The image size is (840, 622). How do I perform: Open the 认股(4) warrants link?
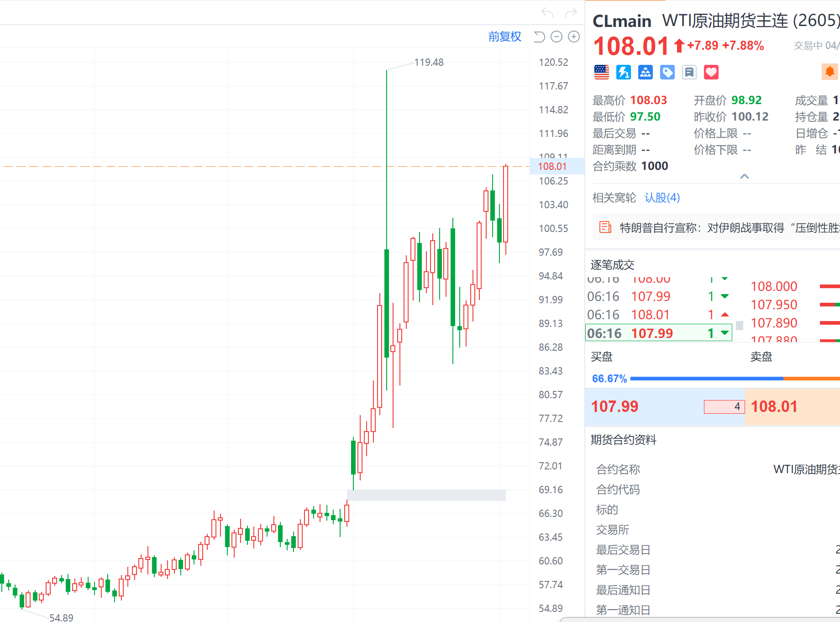662,198
